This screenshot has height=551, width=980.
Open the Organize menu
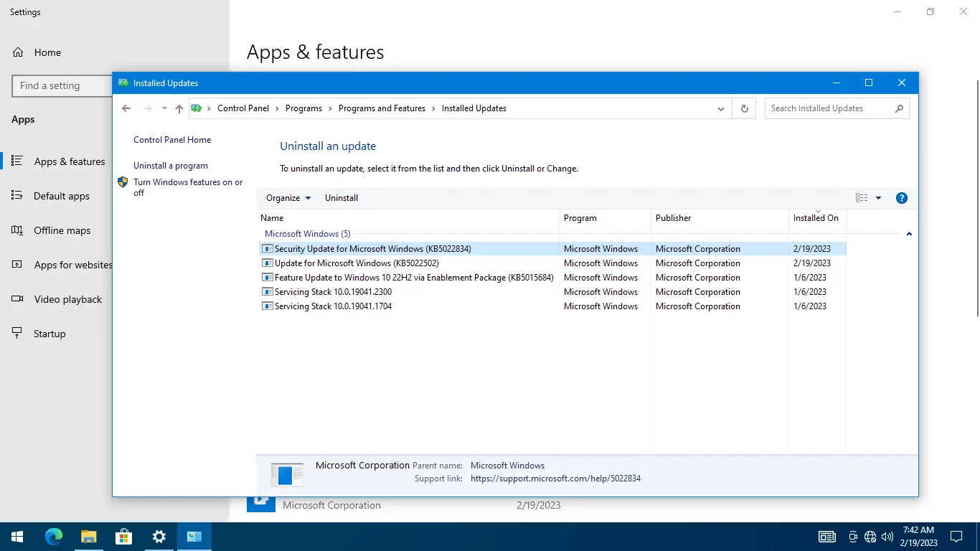[x=288, y=198]
